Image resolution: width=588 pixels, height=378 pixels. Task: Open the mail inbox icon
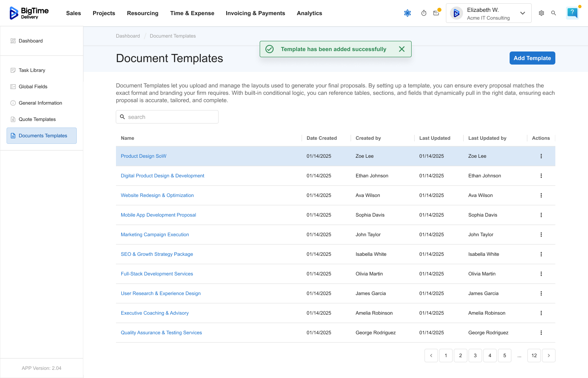(x=436, y=13)
